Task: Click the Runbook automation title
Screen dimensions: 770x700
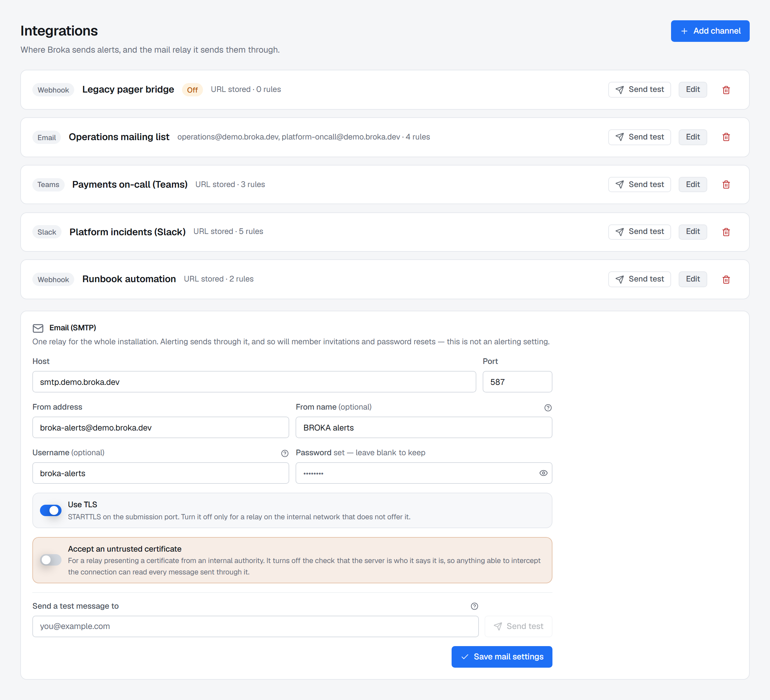Action: [x=129, y=279]
